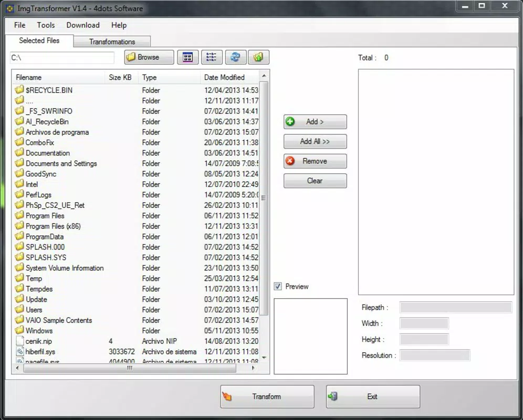The height and width of the screenshot is (420, 523).
Task: Select the Users folder icon
Action: (x=19, y=309)
